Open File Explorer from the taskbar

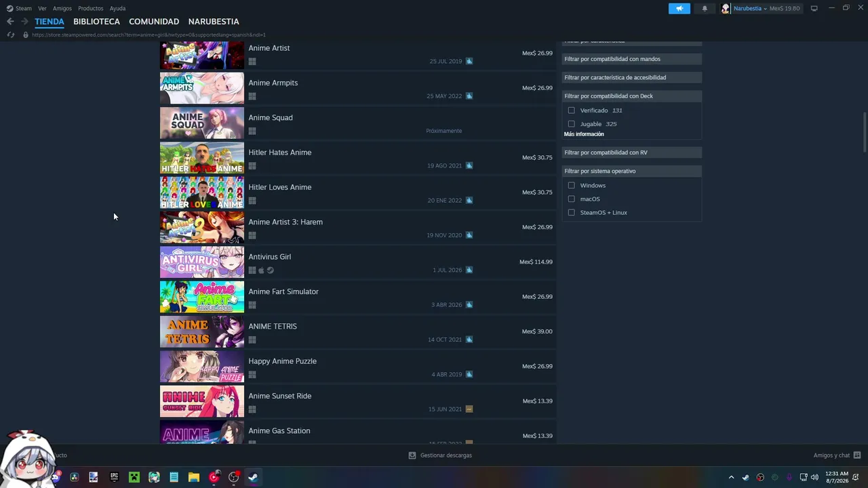(x=194, y=477)
